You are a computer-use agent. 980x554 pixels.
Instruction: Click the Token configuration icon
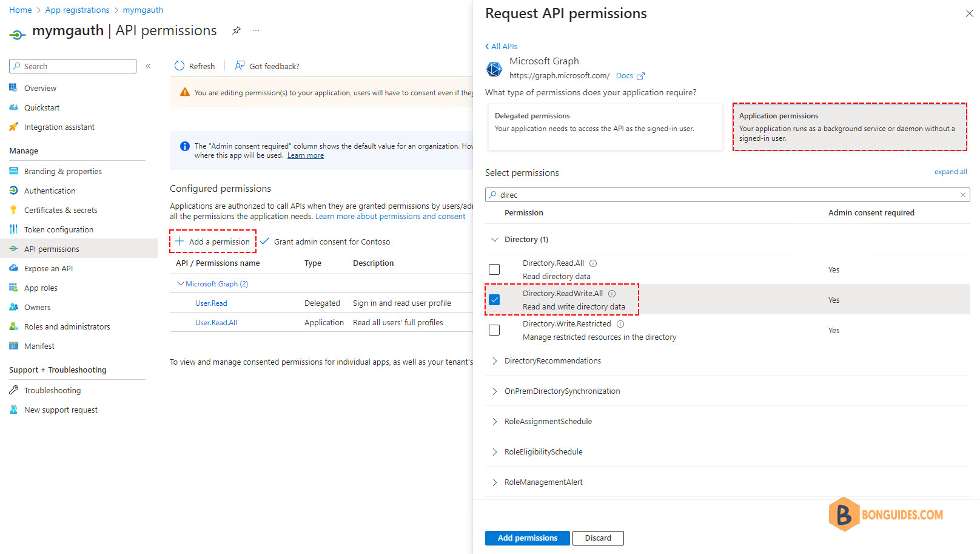click(13, 229)
